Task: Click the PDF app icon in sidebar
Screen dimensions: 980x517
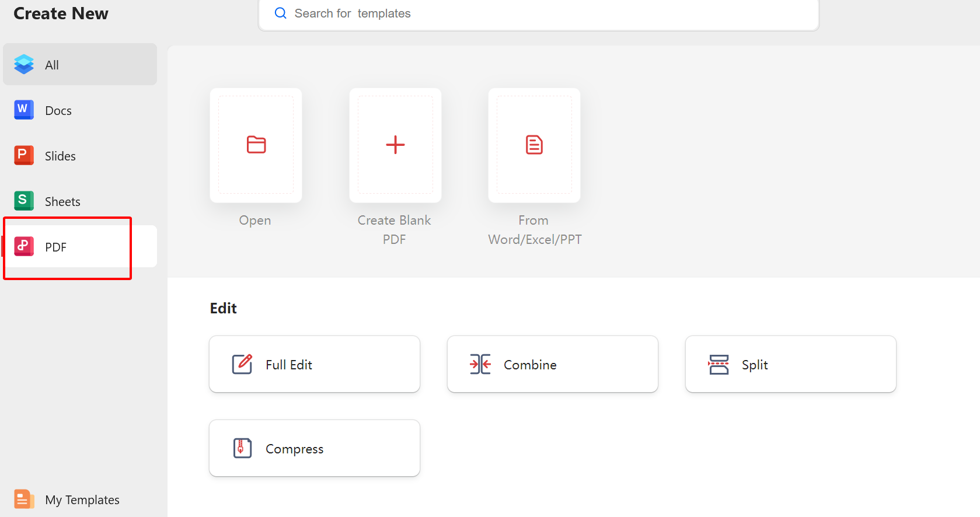Action: click(x=24, y=246)
